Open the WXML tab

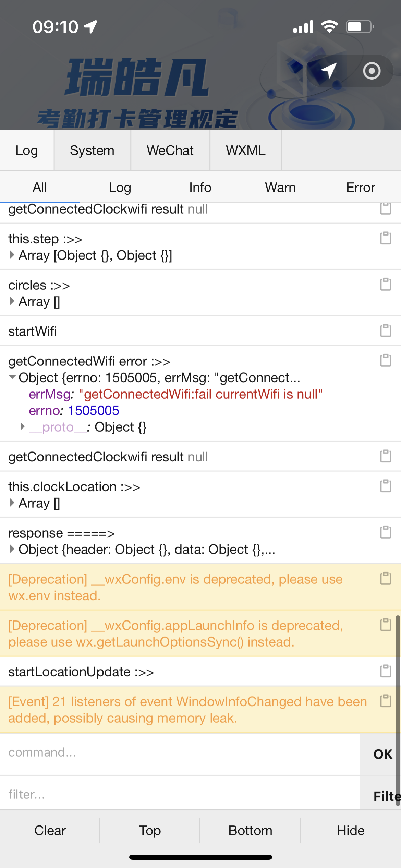click(245, 150)
